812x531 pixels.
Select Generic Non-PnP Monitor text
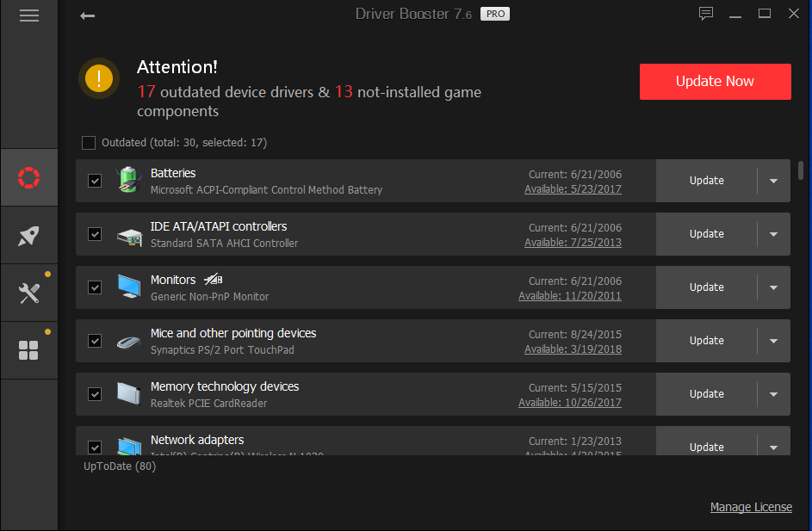(x=210, y=297)
